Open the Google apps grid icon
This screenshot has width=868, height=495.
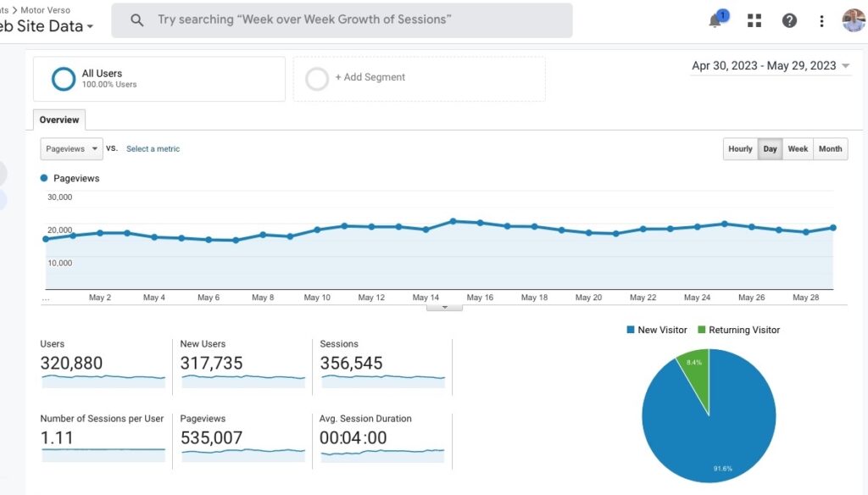coord(754,20)
